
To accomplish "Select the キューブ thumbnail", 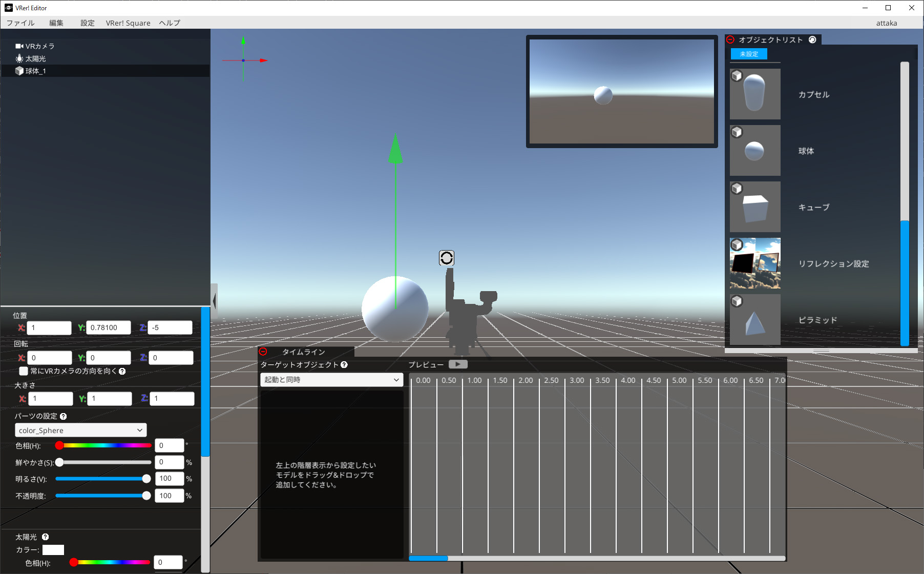I will [x=755, y=207].
